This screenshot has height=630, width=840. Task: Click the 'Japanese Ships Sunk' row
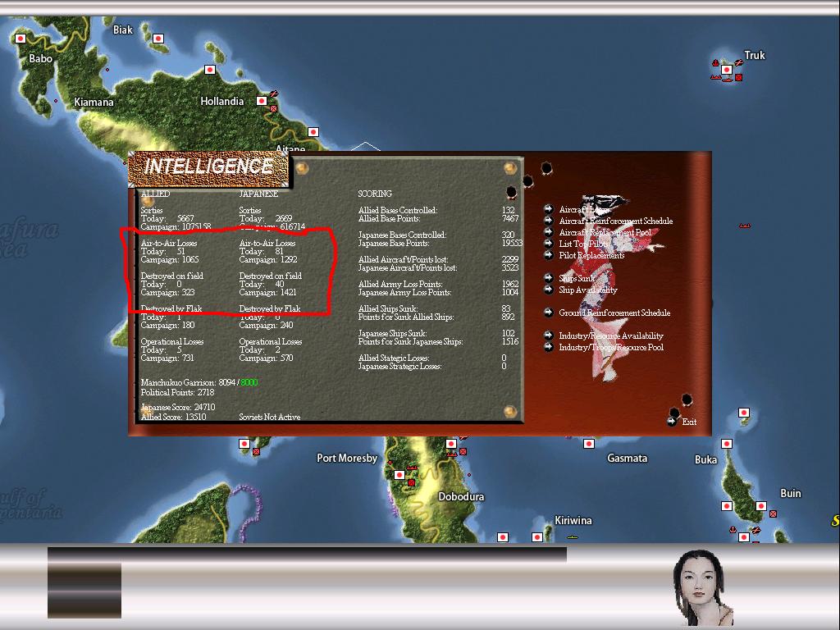click(436, 333)
